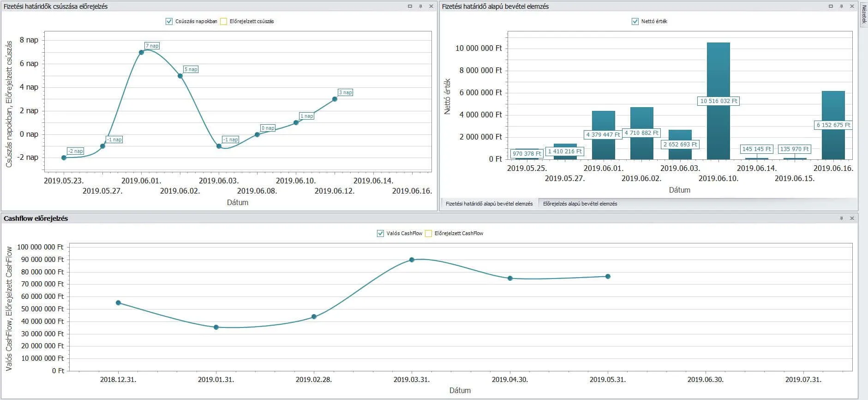Maximize the Fizetési határidő alapú bevétel elemzés panel
The width and height of the screenshot is (868, 400).
831,6
